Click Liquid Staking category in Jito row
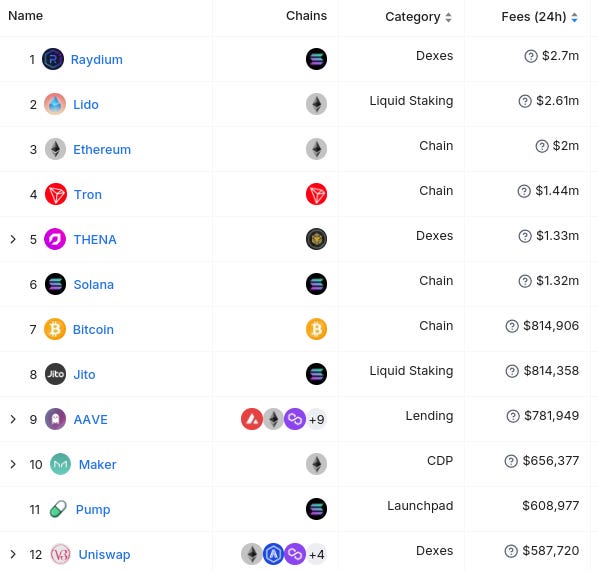598x571 pixels. (x=412, y=371)
